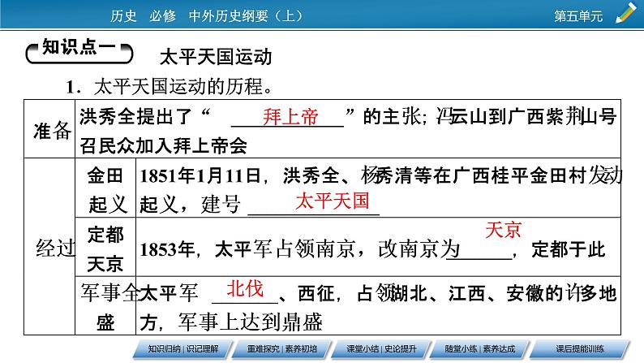Open the 重难探究|素养初培 tab
This screenshot has height=363, width=644.
pyautogui.click(x=282, y=349)
